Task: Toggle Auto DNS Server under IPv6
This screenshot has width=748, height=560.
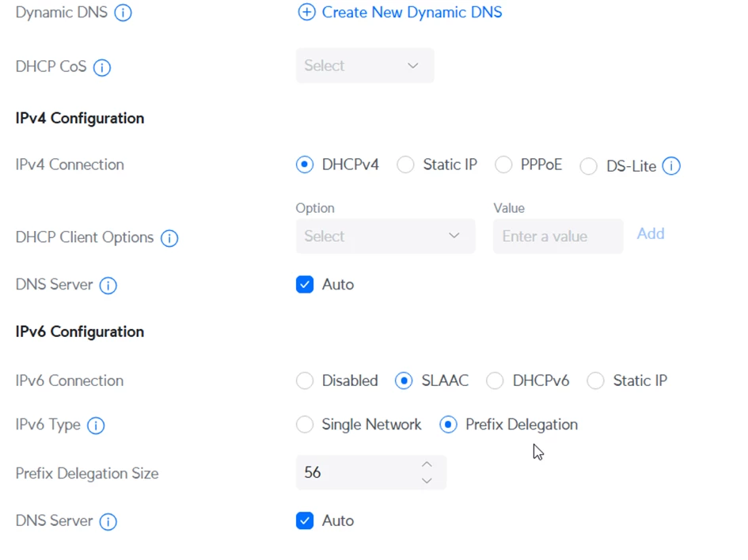Action: point(305,520)
